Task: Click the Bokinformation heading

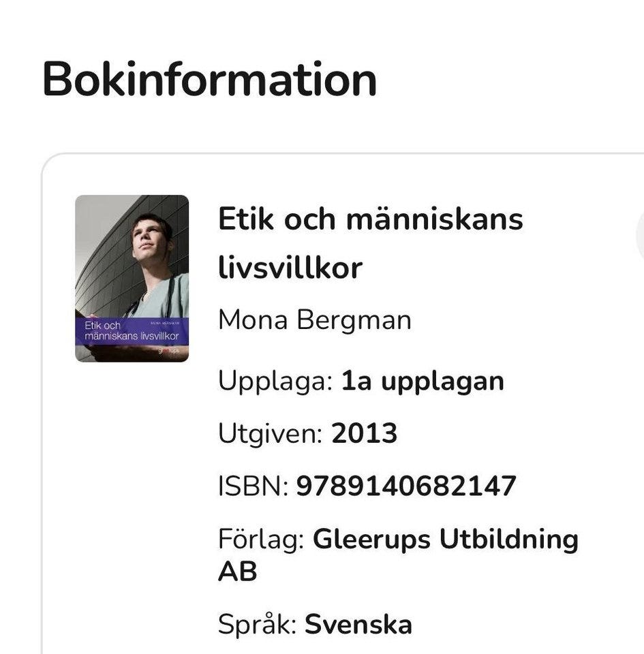Action: pyautogui.click(x=209, y=80)
